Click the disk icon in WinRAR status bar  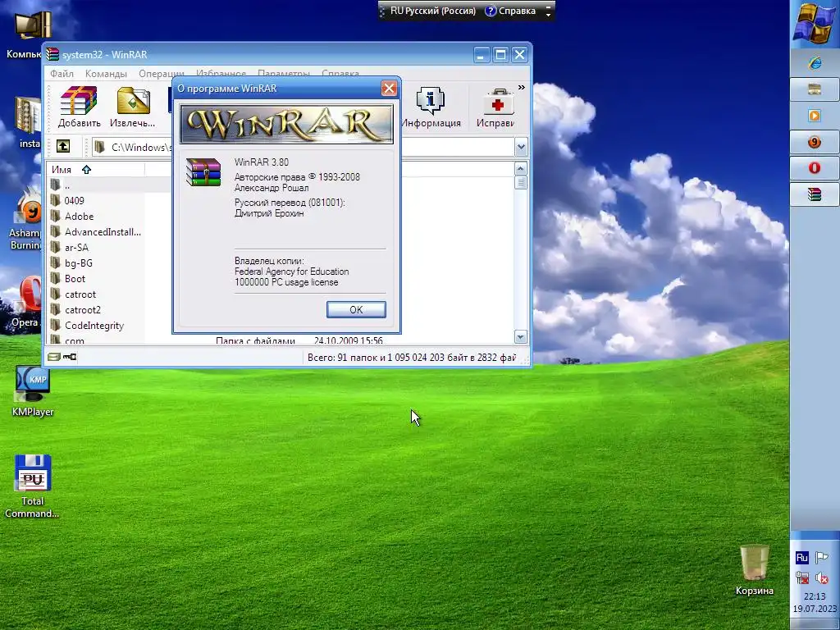coord(53,357)
